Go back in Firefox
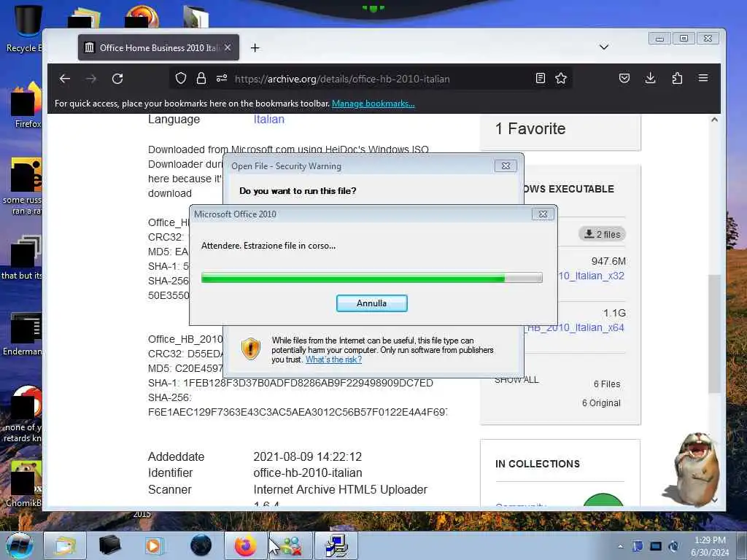The image size is (747, 560). [x=65, y=79]
